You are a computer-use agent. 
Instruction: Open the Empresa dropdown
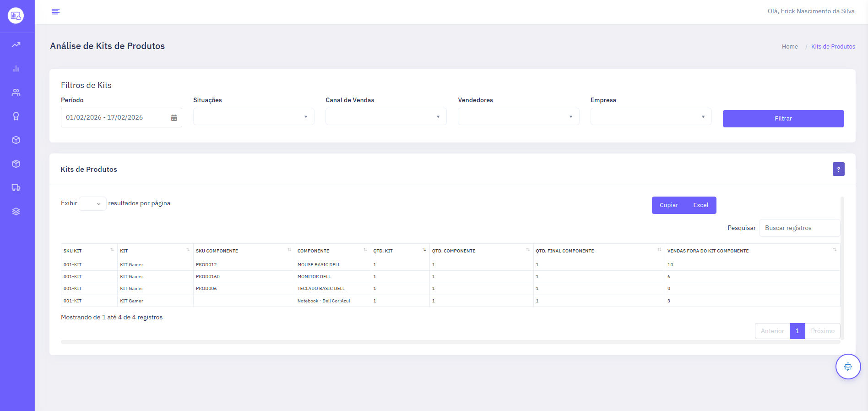651,117
